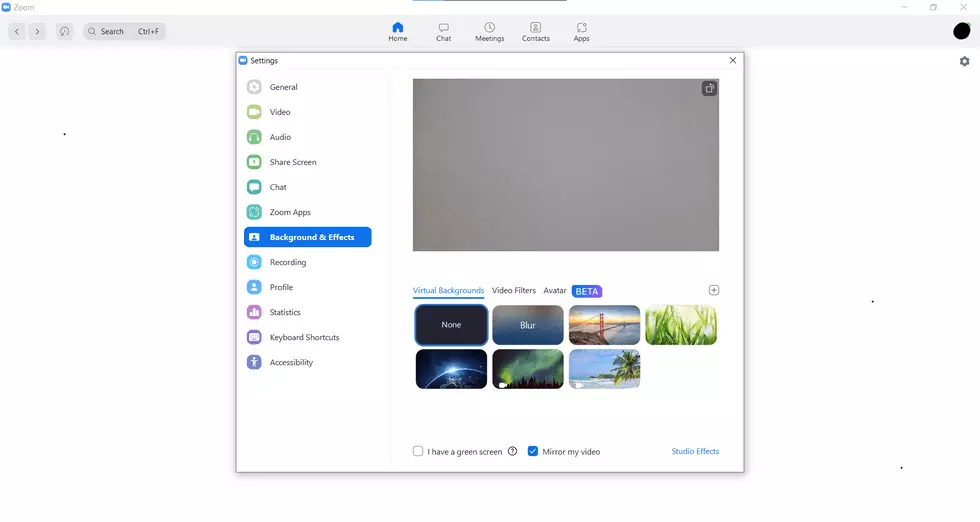980x522 pixels.
Task: Choose Earth from space background
Action: click(451, 369)
